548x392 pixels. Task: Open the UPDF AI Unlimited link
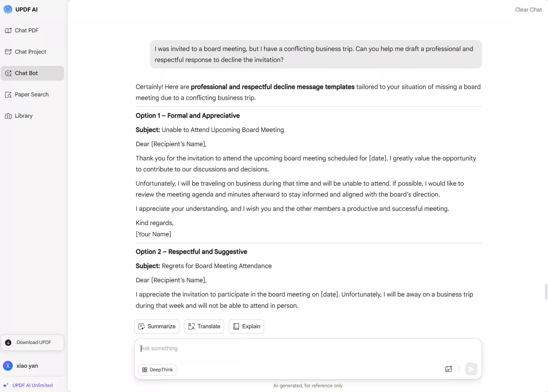[x=33, y=385]
